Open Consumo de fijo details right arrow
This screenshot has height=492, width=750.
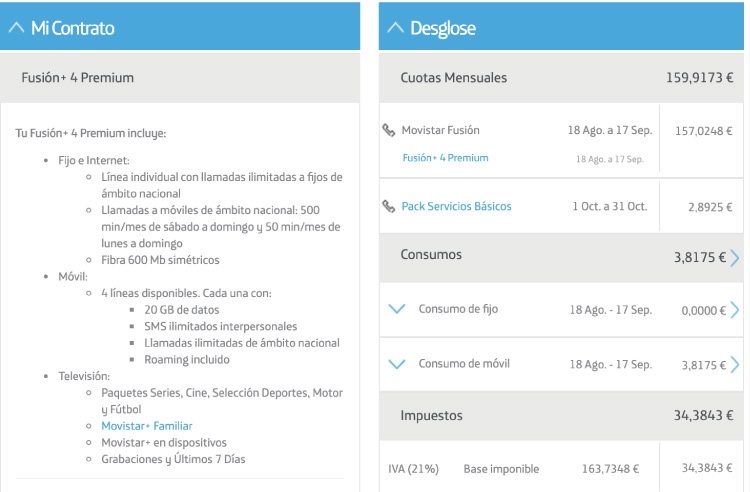point(735,310)
